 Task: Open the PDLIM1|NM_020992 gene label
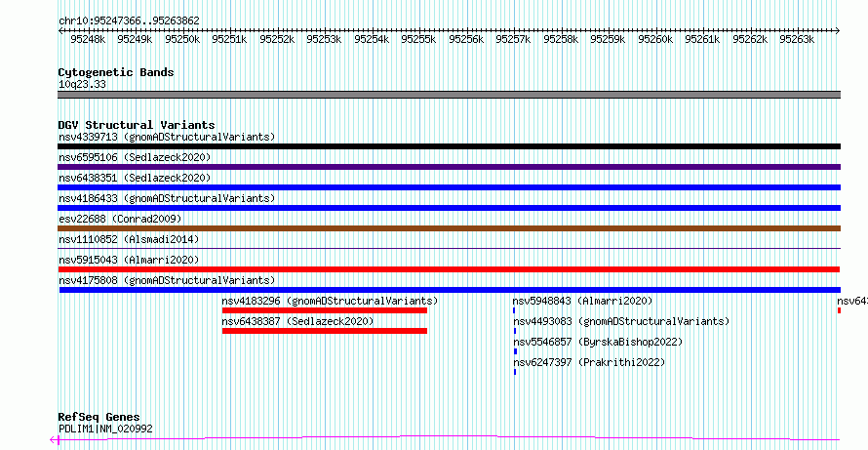[105, 429]
